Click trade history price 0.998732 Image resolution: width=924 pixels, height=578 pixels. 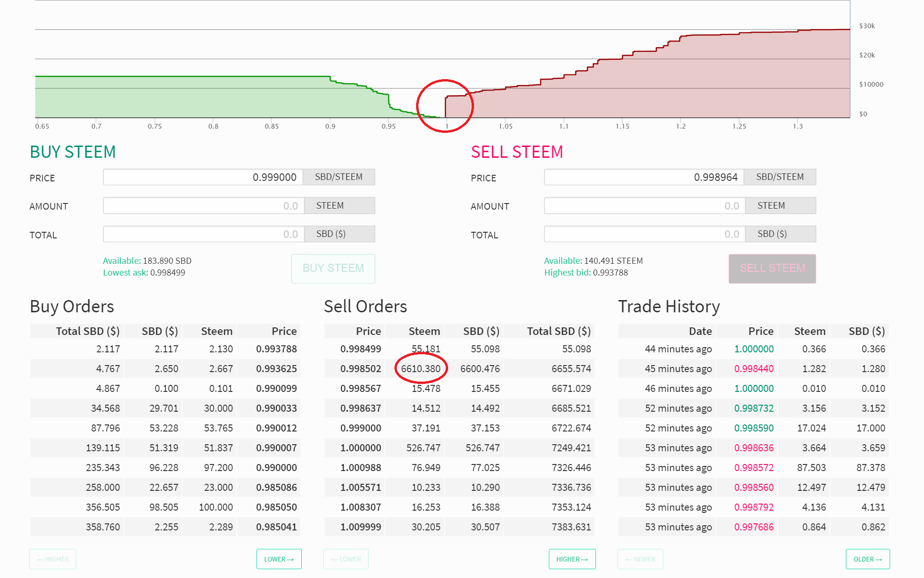point(754,408)
